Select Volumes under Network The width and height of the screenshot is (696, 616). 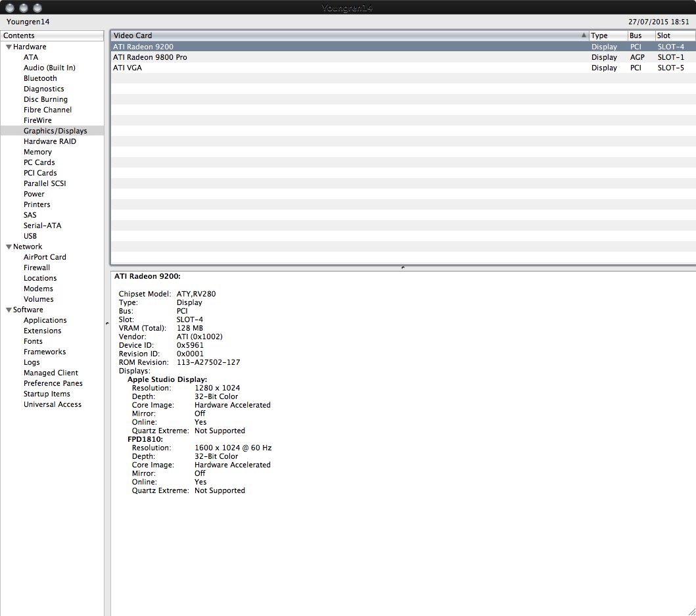click(x=38, y=299)
